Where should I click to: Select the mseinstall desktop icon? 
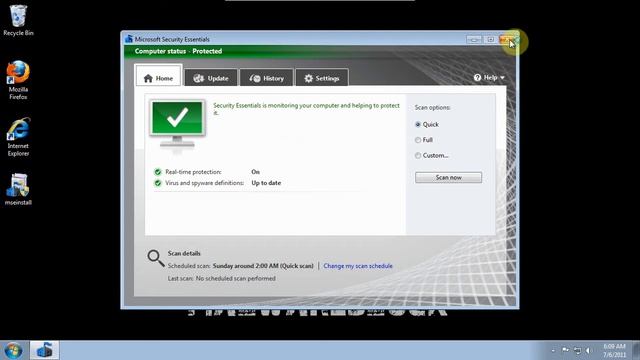pyautogui.click(x=18, y=189)
